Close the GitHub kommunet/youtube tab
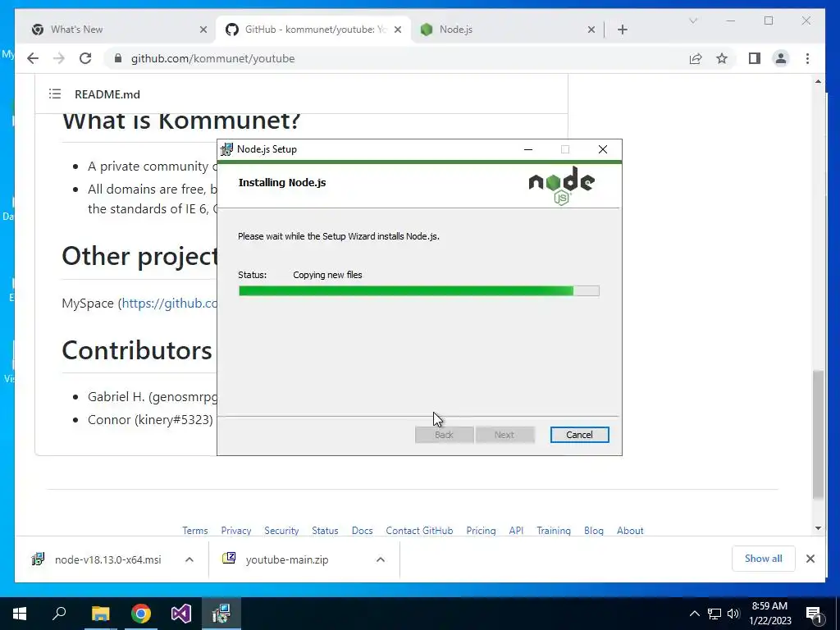This screenshot has height=630, width=840. click(398, 30)
